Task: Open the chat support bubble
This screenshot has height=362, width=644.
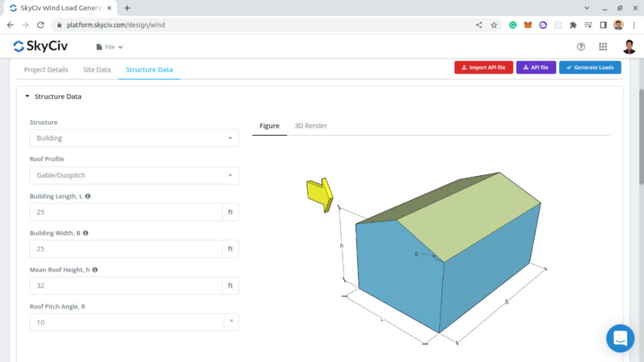Action: tap(619, 338)
